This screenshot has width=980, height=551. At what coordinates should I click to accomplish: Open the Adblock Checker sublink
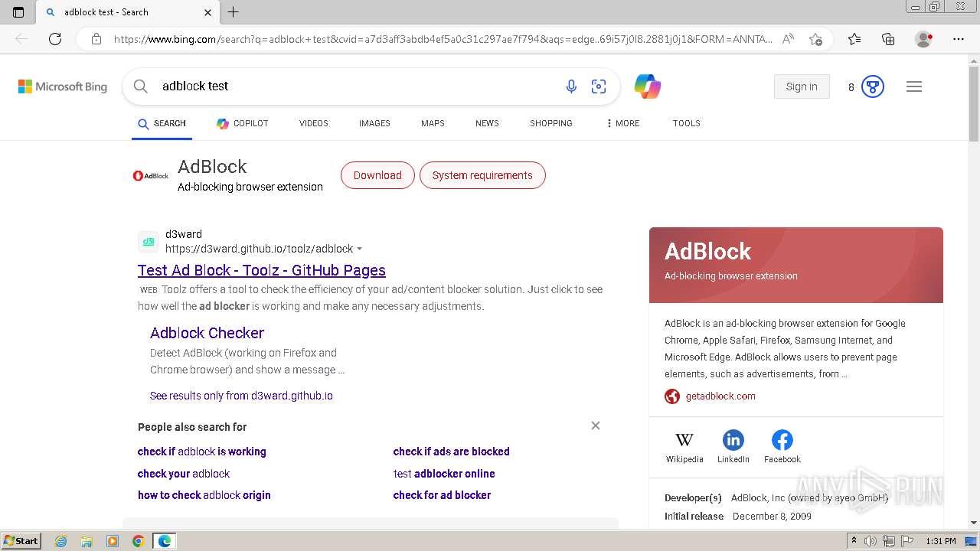(207, 333)
